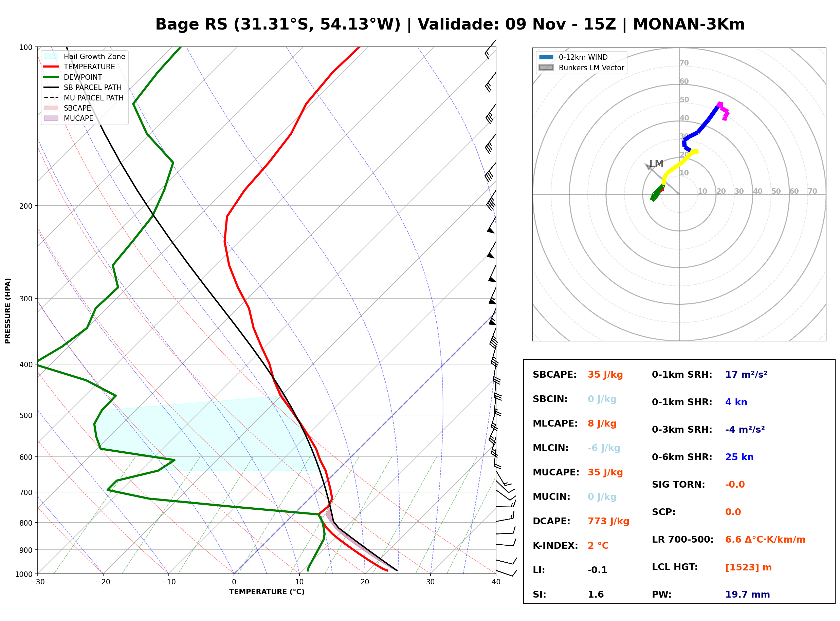Click the gray Bunkers LM Vector legend patch
The height and width of the screenshot is (621, 840).
tap(546, 68)
